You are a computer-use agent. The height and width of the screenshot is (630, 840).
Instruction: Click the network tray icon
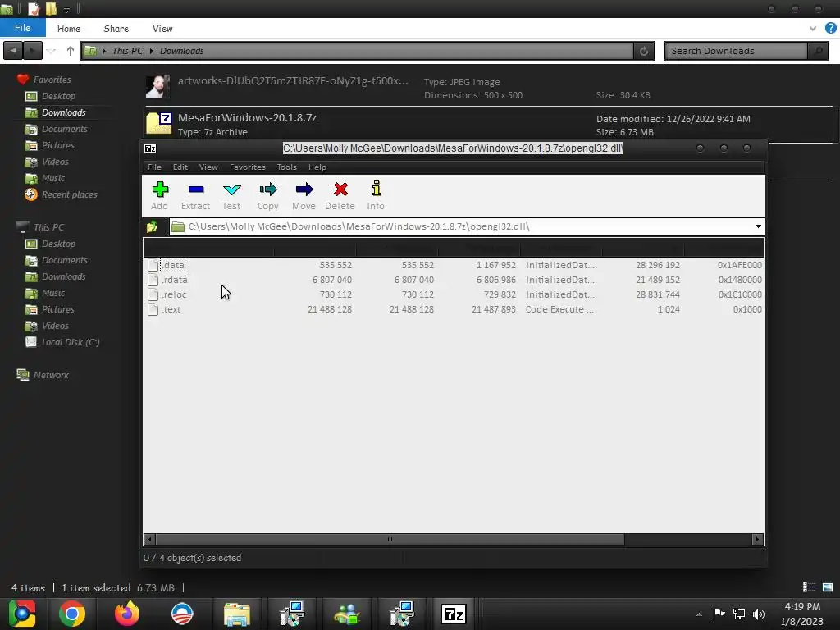pos(739,614)
